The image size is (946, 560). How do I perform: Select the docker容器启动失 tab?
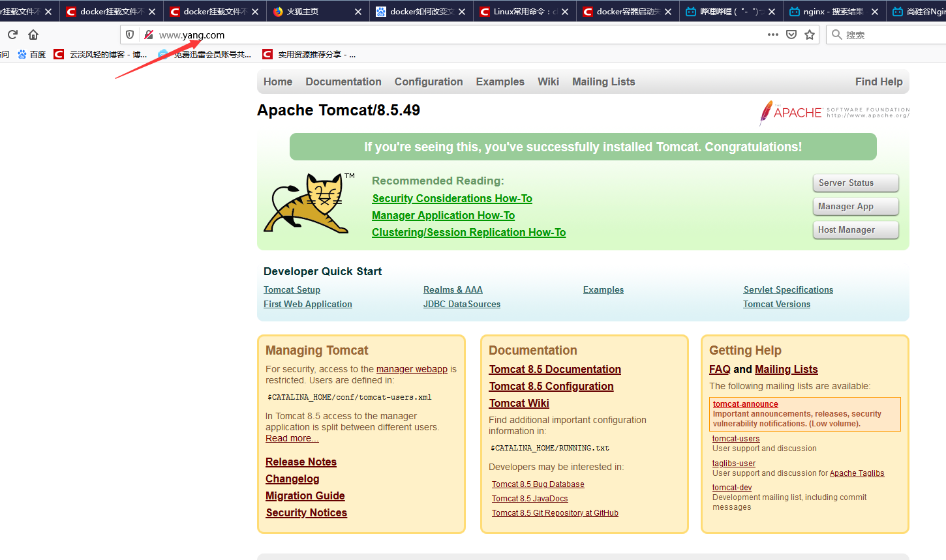628,12
